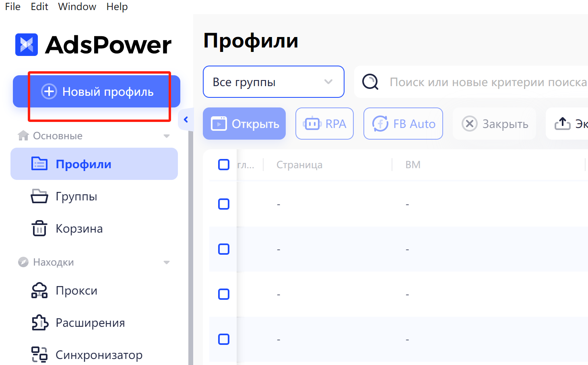Click the Закрыть button
The width and height of the screenshot is (588, 365).
pyautogui.click(x=495, y=124)
